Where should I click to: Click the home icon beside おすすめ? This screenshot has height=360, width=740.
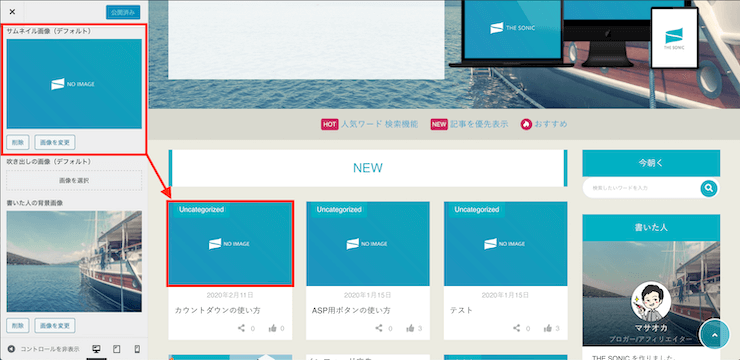pos(526,124)
